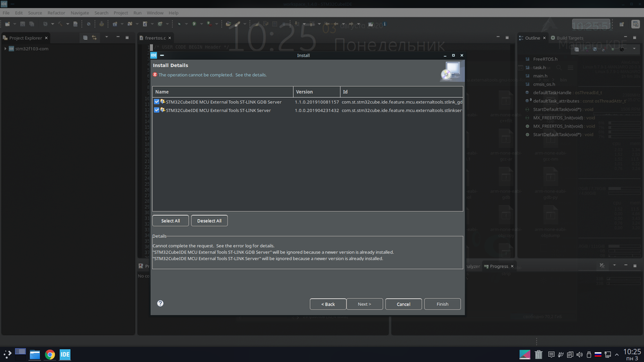The image size is (644, 362).
Task: Open the New toolbar dropdown arrow
Action: click(x=14, y=24)
